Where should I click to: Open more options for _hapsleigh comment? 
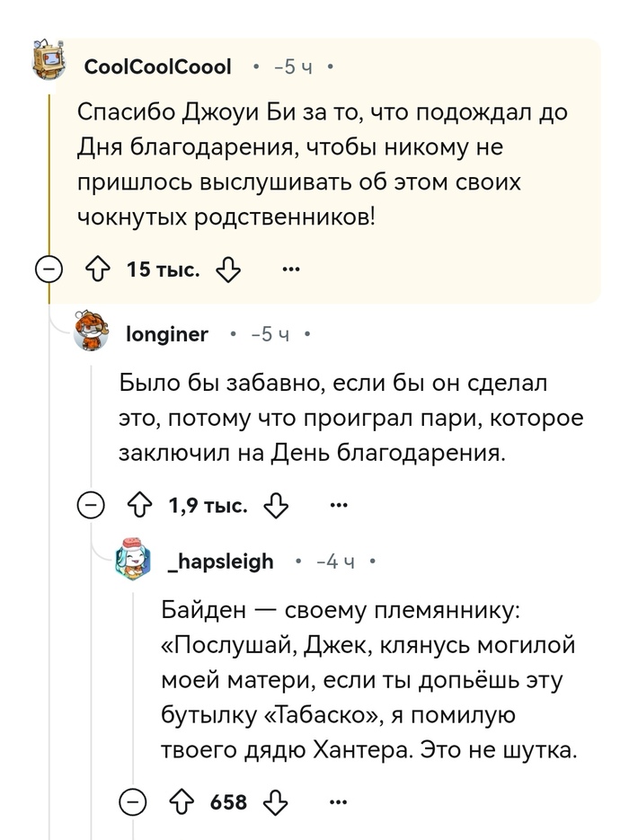pyautogui.click(x=338, y=801)
